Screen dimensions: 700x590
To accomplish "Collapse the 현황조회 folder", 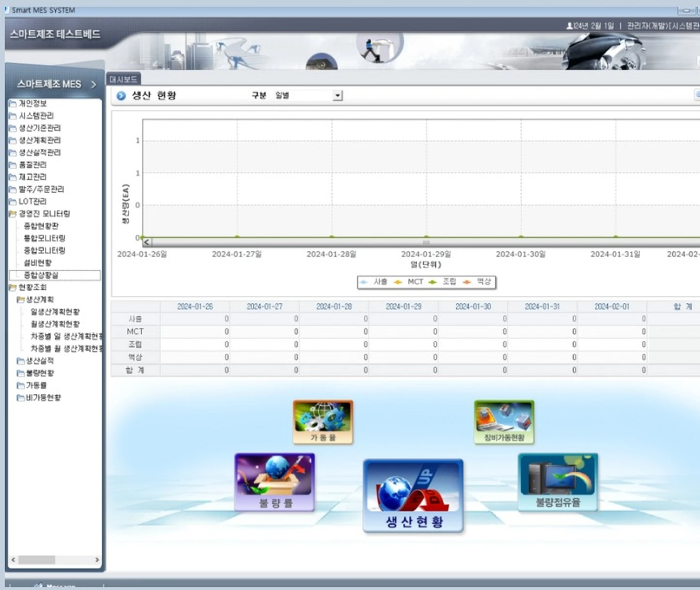I will tap(13, 287).
